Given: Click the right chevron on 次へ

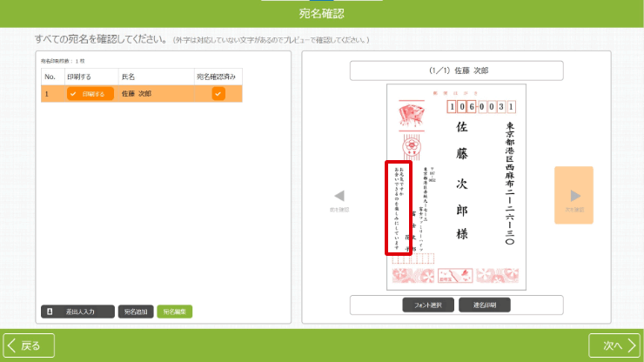Looking at the screenshot, I should click(632, 345).
